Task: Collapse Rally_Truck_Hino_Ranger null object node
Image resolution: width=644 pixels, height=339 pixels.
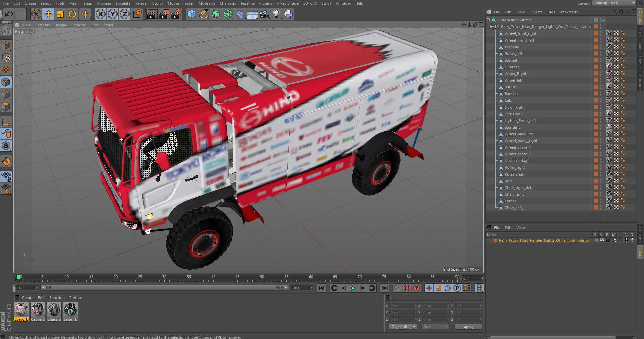Action: click(x=492, y=26)
